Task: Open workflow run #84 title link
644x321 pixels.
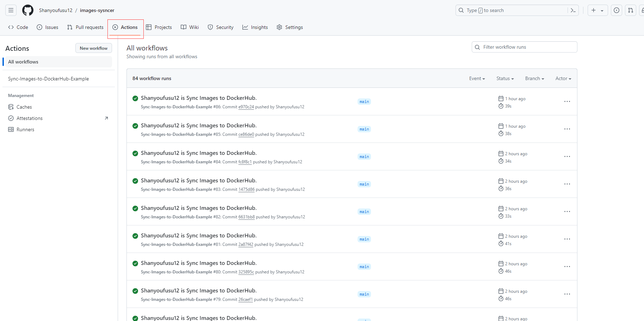Action: click(x=199, y=153)
